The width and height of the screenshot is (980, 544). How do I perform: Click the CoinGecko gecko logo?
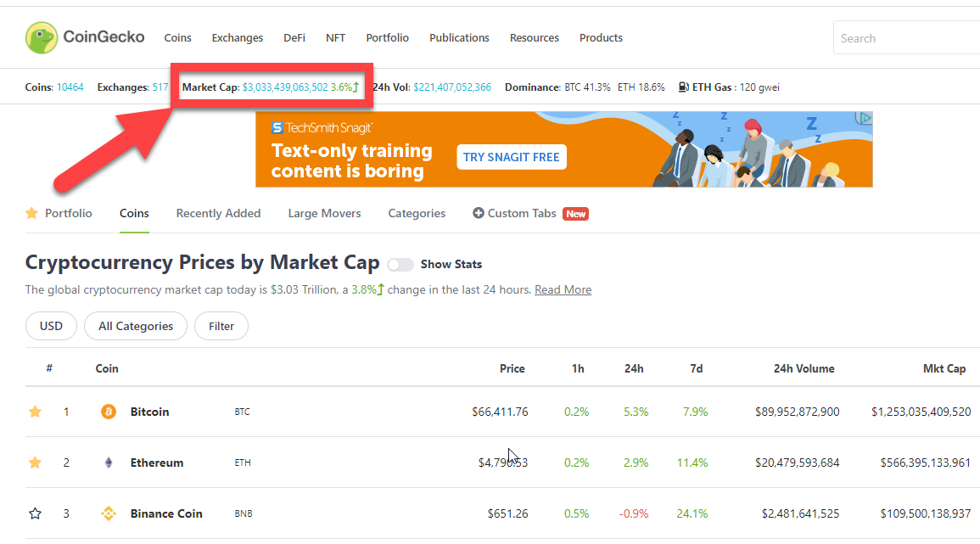(42, 37)
